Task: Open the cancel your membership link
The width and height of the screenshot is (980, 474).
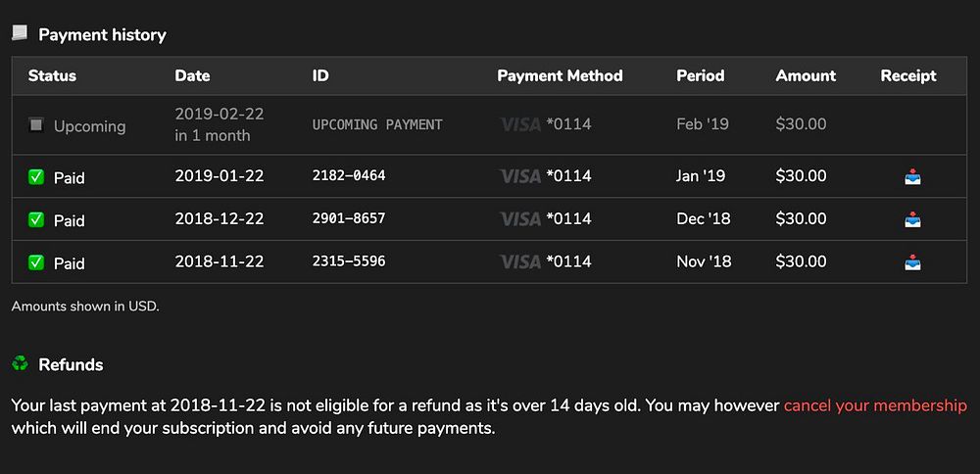Action: tap(875, 405)
